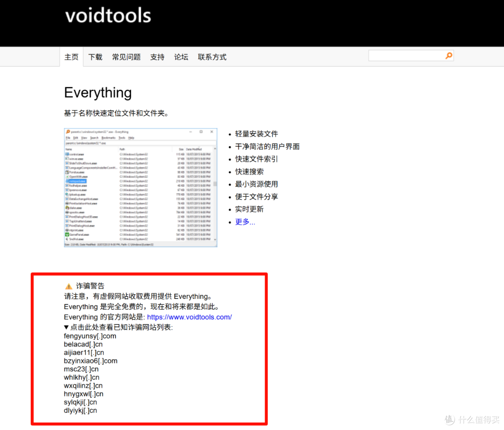Click the 干净简洁的用户界面 bullet text
This screenshot has height=430, width=504.
tap(267, 147)
